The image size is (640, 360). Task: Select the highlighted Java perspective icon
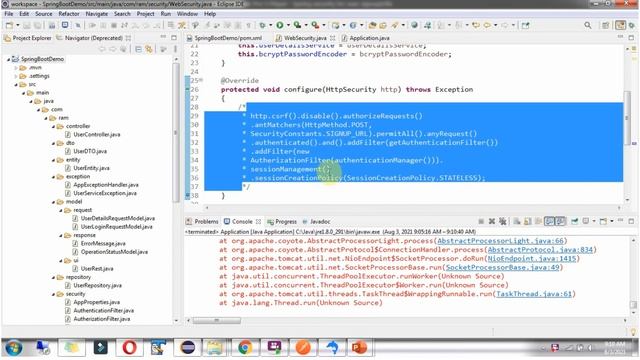coord(620,25)
